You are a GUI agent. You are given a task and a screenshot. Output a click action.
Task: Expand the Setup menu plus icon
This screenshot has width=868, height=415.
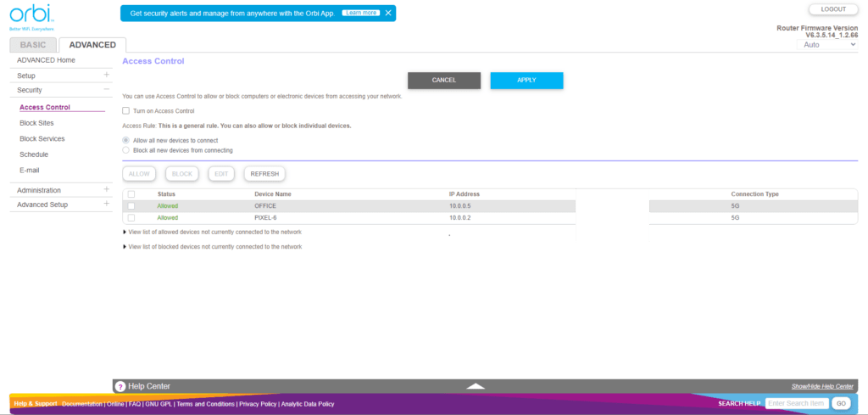(106, 76)
